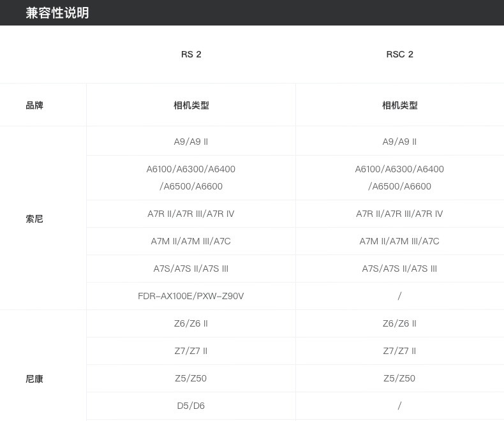Select A7S/A7S II/A7S III in RS 2 column
This screenshot has height=421, width=504.
(x=191, y=269)
